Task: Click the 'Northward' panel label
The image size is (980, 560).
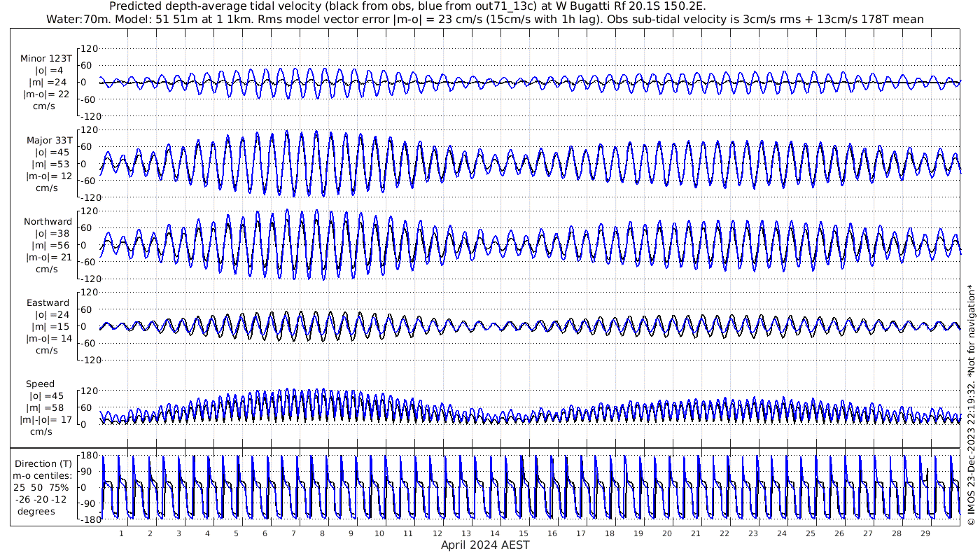Action: [48, 222]
